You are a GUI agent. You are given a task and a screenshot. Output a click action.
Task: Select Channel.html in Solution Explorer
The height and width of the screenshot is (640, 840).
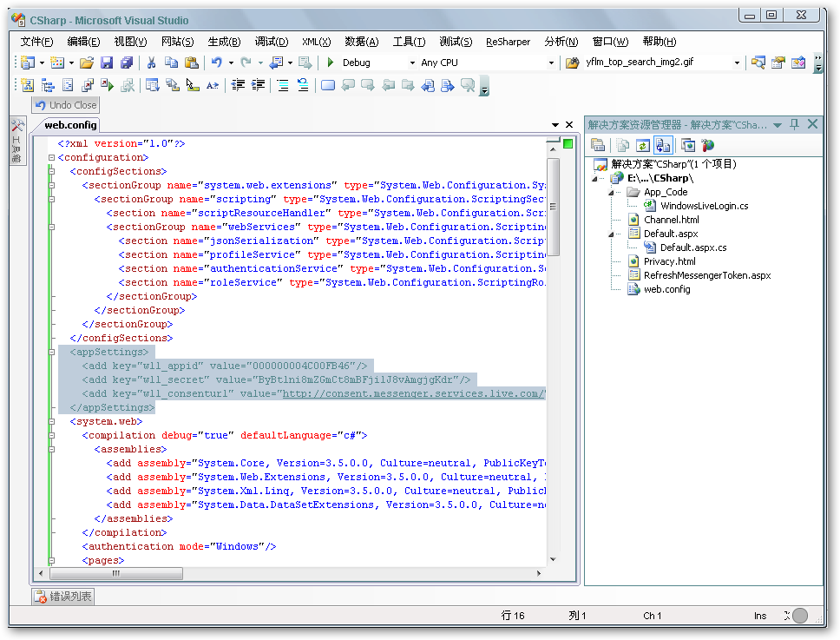coord(672,220)
